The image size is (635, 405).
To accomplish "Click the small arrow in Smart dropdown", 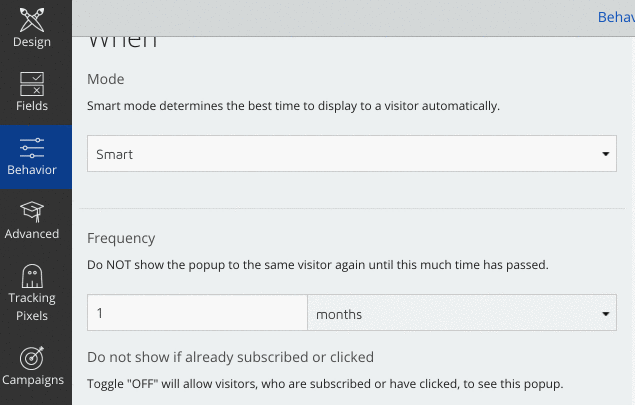I will tap(605, 154).
